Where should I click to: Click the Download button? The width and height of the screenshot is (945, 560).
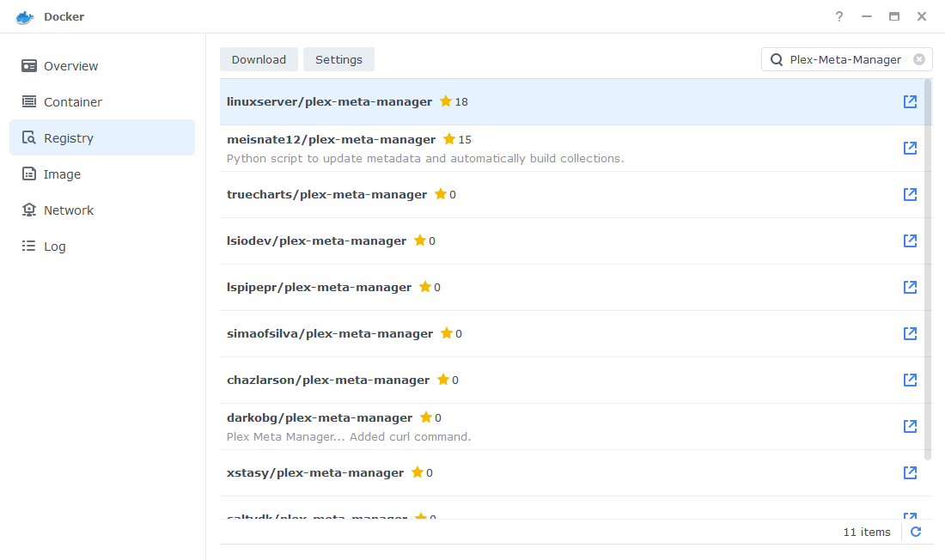(x=259, y=59)
